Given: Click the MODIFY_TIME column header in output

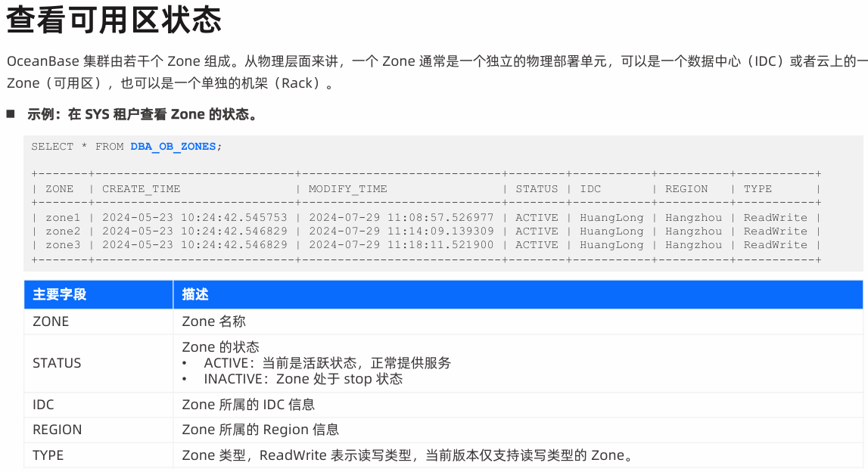Looking at the screenshot, I should tap(347, 189).
